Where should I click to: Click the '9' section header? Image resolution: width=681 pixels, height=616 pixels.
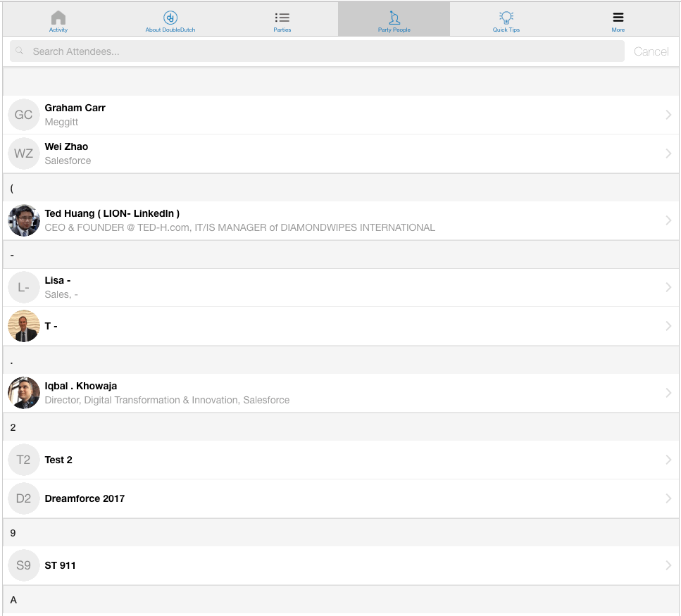(x=341, y=533)
